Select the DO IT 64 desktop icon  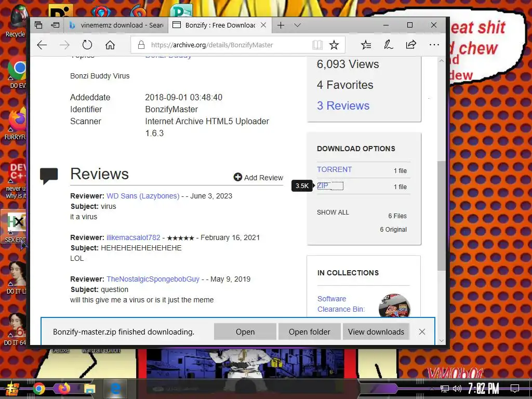point(15,329)
